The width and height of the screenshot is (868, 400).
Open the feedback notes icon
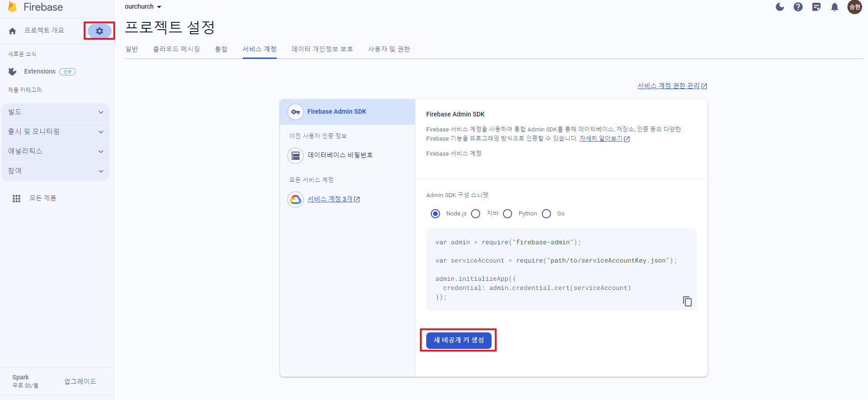pos(816,7)
